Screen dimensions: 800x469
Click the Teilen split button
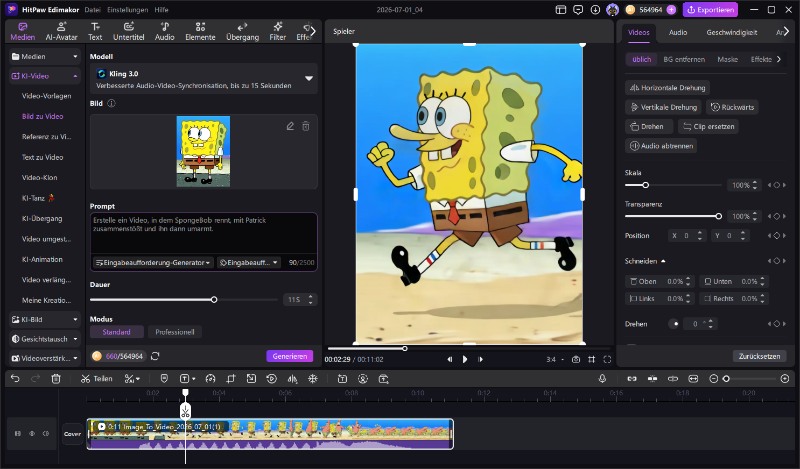[96, 379]
